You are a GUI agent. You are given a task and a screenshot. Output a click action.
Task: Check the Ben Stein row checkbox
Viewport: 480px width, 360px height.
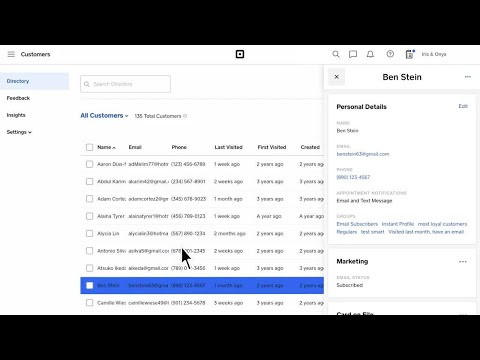[x=89, y=285]
